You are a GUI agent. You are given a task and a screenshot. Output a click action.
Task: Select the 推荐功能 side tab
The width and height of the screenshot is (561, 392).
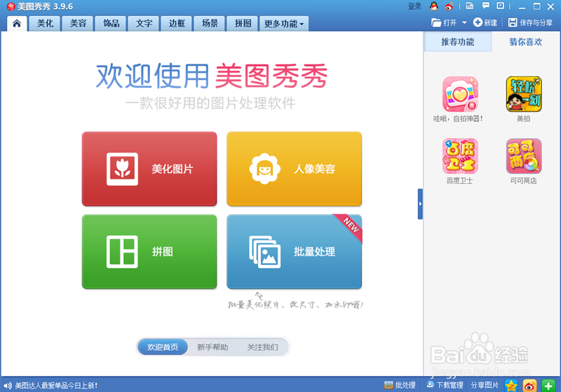tap(458, 42)
